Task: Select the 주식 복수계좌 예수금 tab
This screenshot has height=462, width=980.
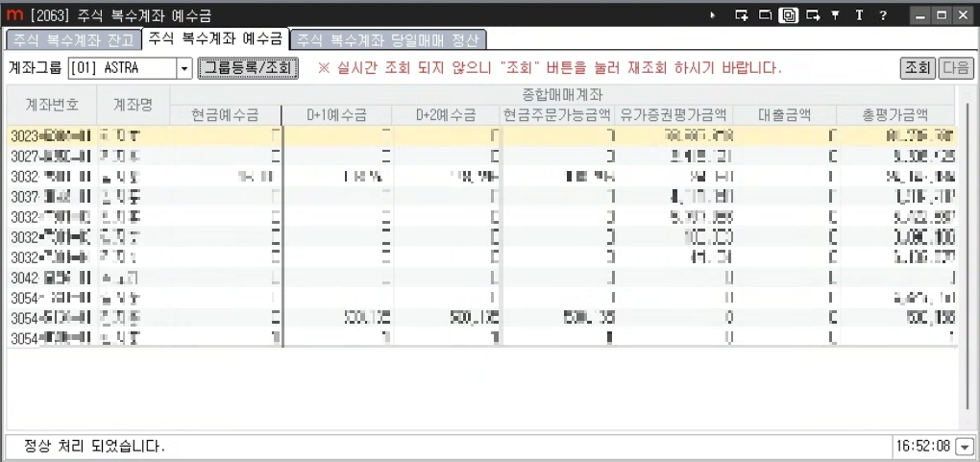Action: point(215,39)
